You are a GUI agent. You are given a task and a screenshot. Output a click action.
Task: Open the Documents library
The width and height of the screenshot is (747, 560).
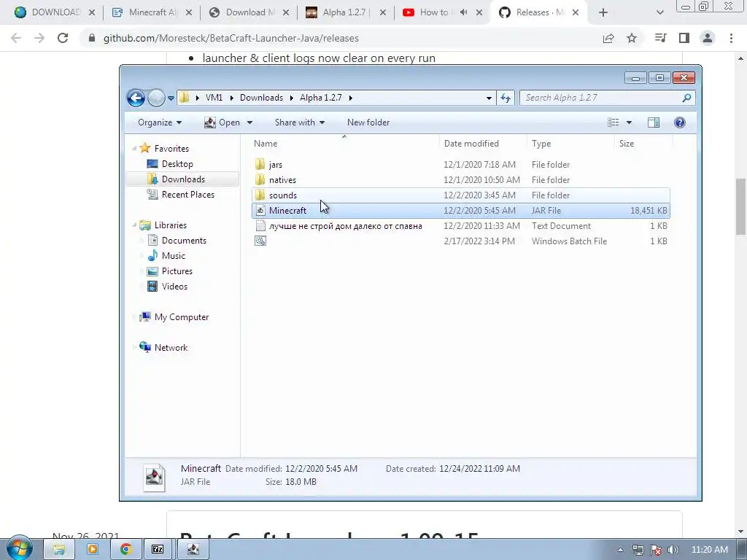183,241
